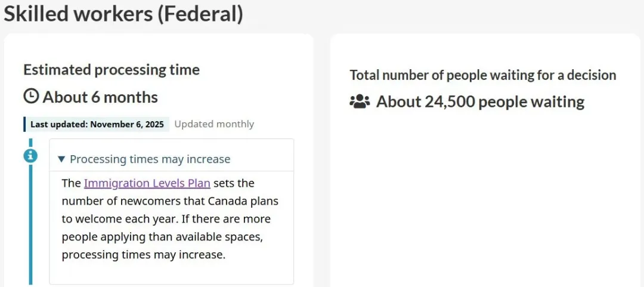The height and width of the screenshot is (287, 644).
Task: Click the "Last updated: November 6, 2025" badge
Action: [x=97, y=124]
